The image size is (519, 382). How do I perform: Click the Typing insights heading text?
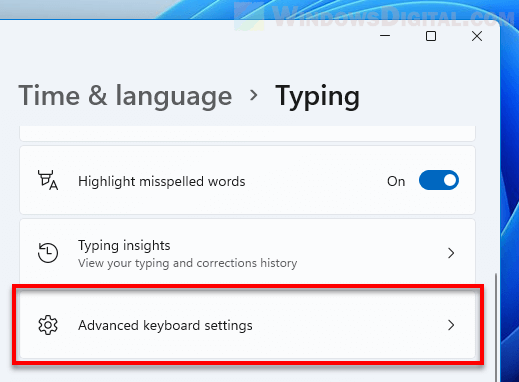[x=124, y=246]
